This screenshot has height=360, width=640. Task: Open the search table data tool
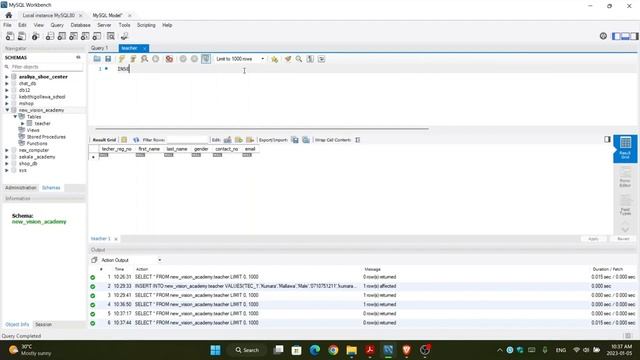tap(111, 36)
